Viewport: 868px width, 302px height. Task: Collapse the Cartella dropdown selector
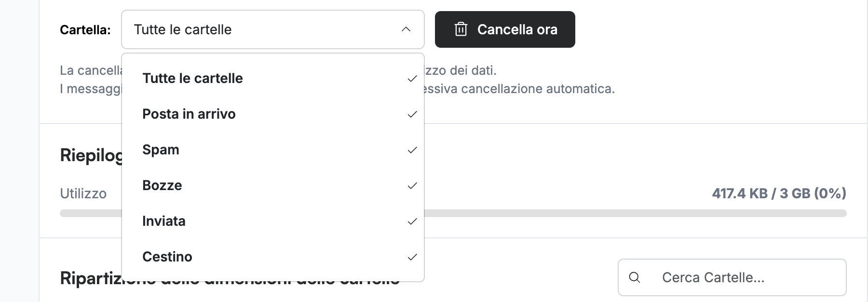click(273, 29)
